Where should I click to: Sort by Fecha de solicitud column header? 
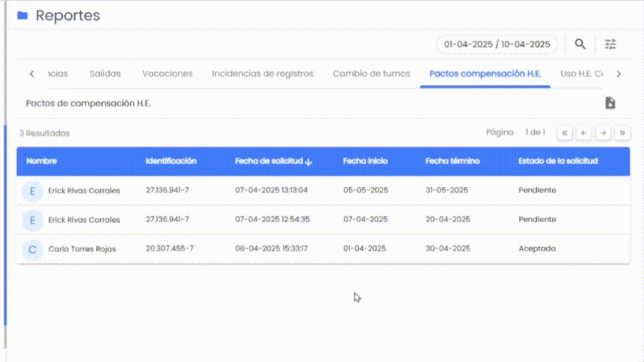coord(269,161)
